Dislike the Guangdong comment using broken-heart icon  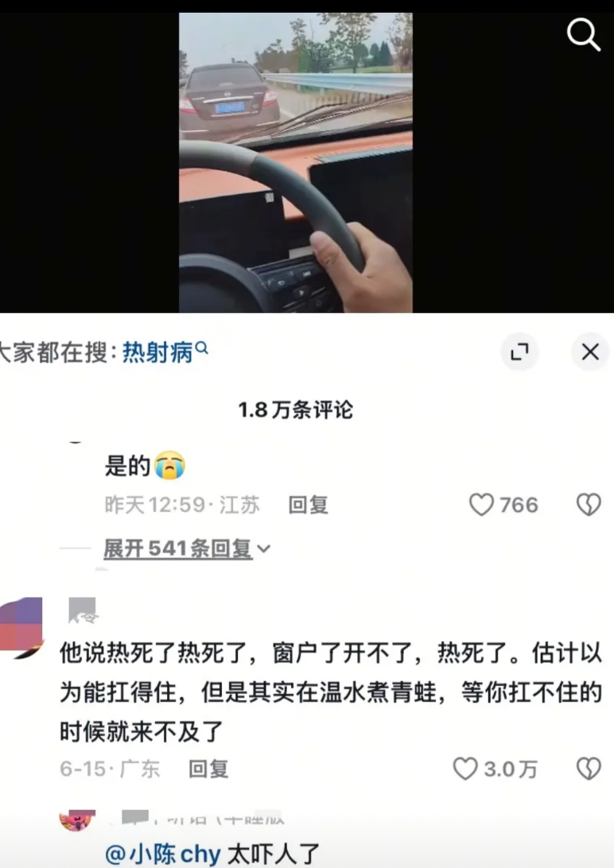pyautogui.click(x=589, y=769)
